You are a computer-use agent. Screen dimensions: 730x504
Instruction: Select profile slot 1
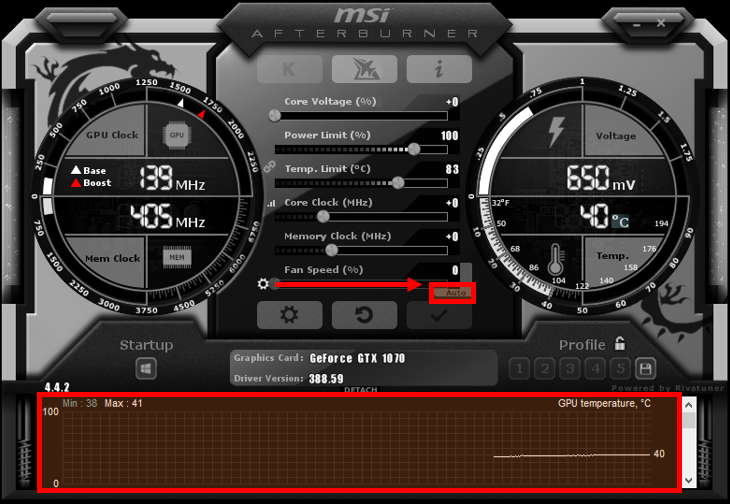point(519,368)
